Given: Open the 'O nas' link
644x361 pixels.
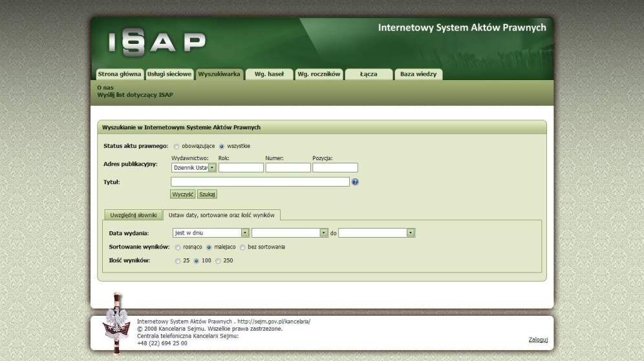Looking at the screenshot, I should 105,87.
